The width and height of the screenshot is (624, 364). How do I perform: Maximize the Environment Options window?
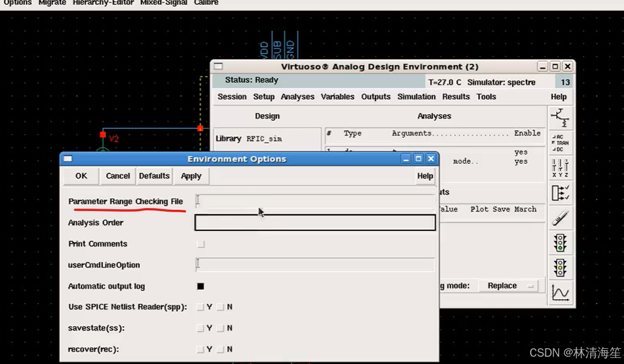tap(418, 158)
